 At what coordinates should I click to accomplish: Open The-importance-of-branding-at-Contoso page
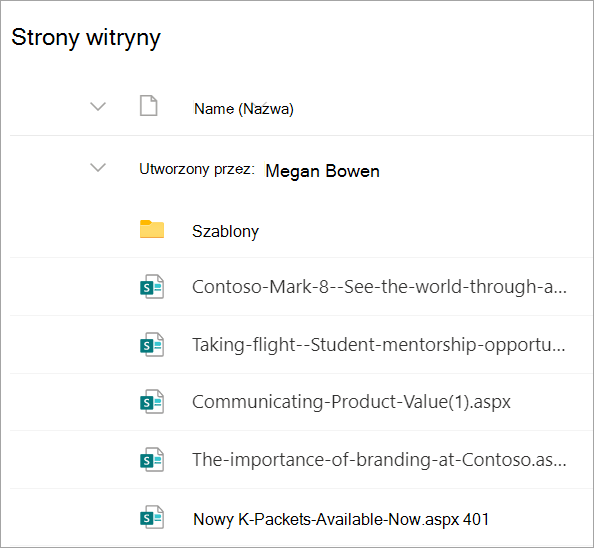coord(379,460)
